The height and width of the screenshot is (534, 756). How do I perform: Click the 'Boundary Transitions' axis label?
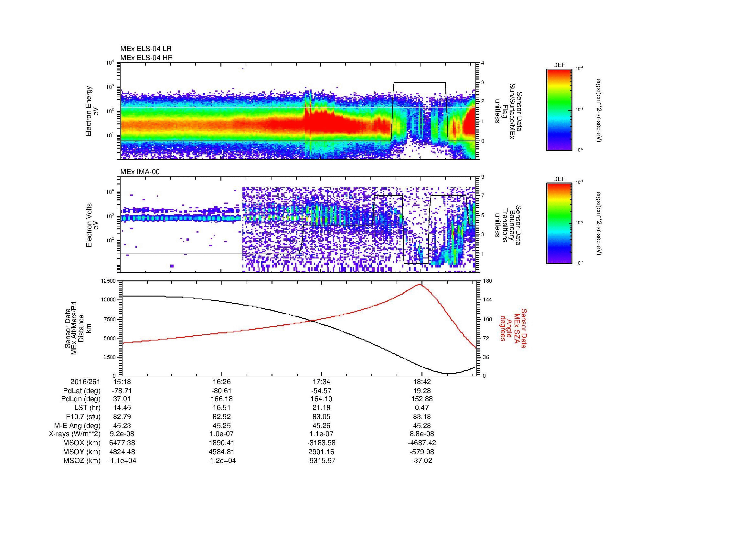point(508,225)
